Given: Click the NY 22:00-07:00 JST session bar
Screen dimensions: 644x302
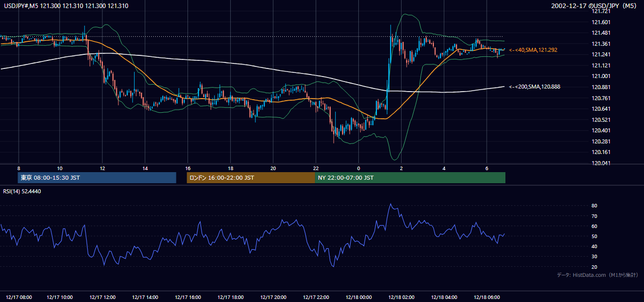Looking at the screenshot, I should click(x=410, y=178).
